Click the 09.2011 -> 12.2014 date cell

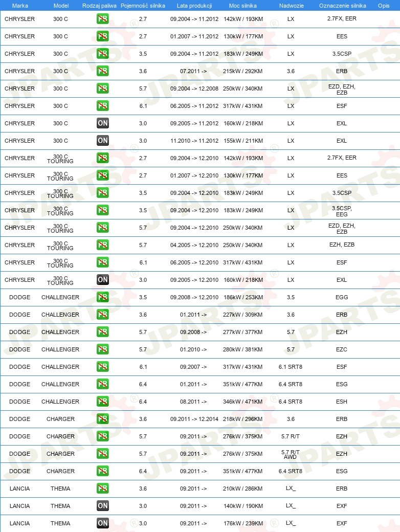point(194,419)
